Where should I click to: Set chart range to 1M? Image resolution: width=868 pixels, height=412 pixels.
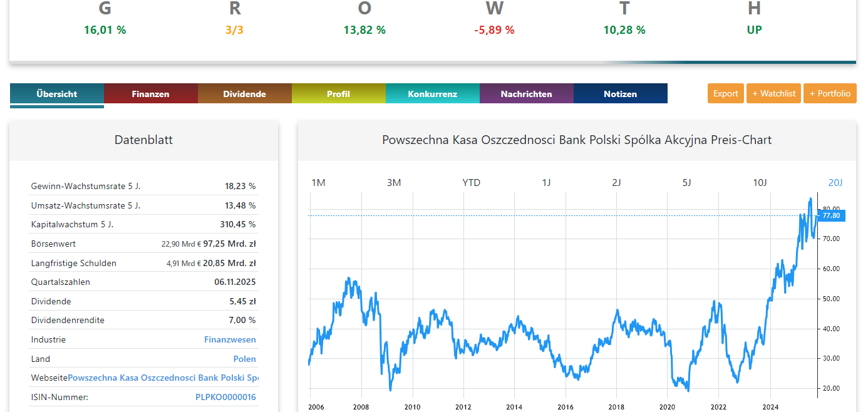pyautogui.click(x=319, y=182)
